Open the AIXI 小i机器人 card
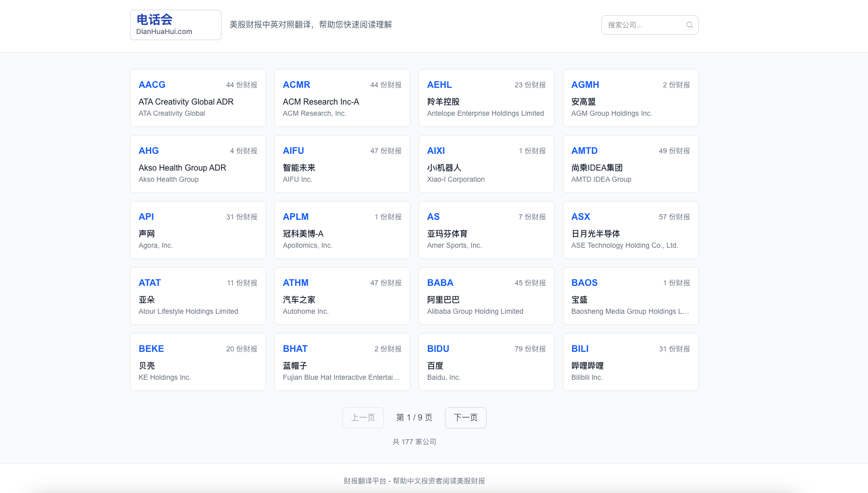 486,164
